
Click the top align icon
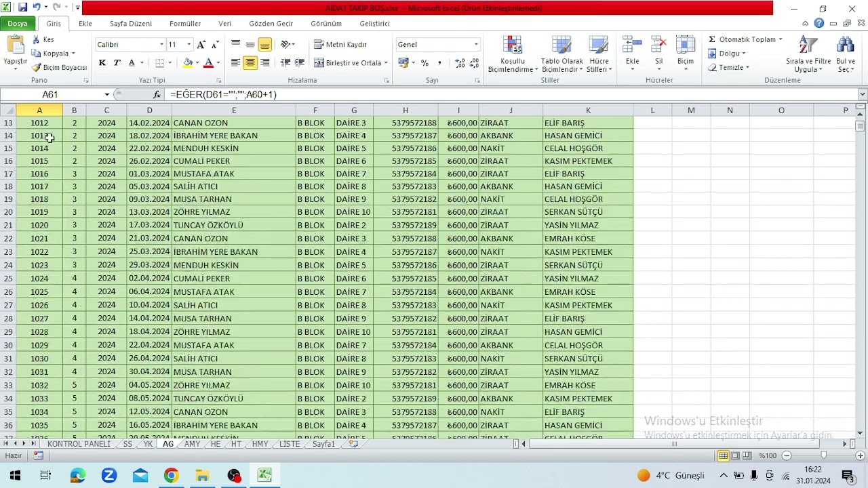[235, 45]
